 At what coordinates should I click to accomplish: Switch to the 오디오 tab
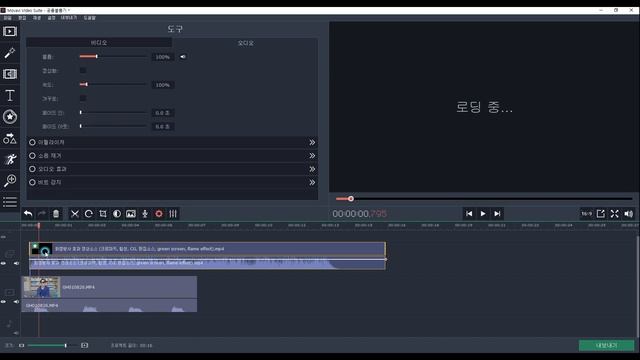245,43
